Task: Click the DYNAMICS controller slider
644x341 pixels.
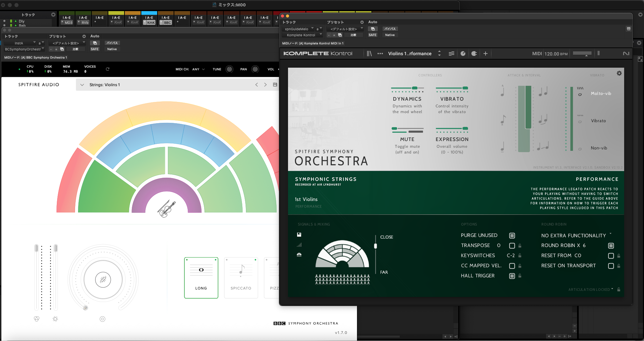Action: [x=407, y=88]
